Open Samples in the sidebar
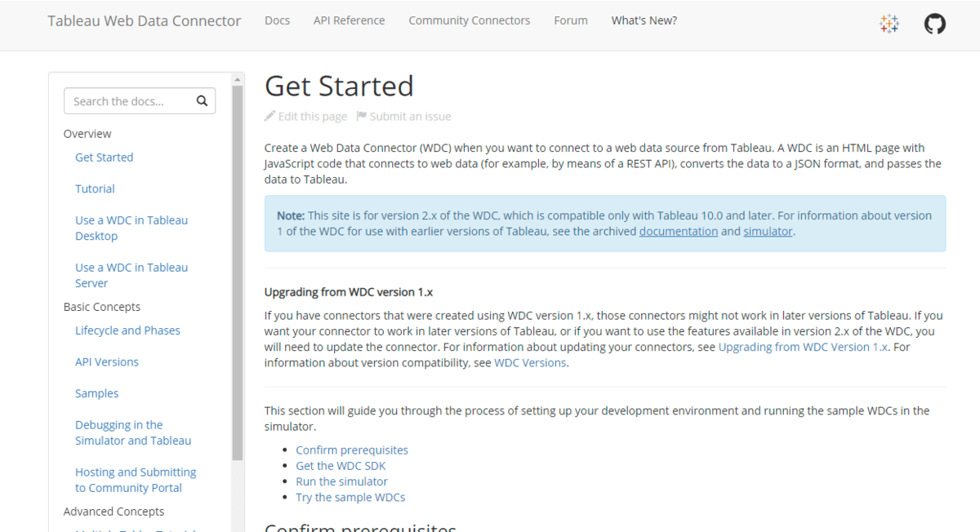Image resolution: width=980 pixels, height=532 pixels. [97, 393]
